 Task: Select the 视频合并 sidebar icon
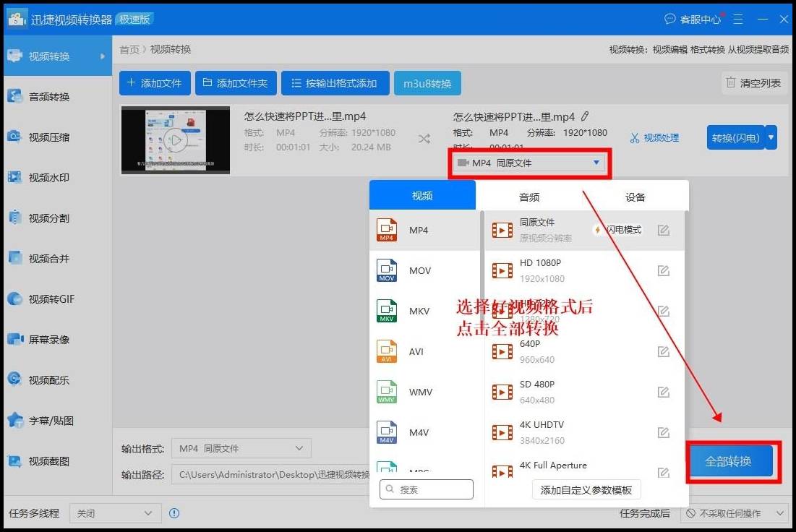(14, 258)
